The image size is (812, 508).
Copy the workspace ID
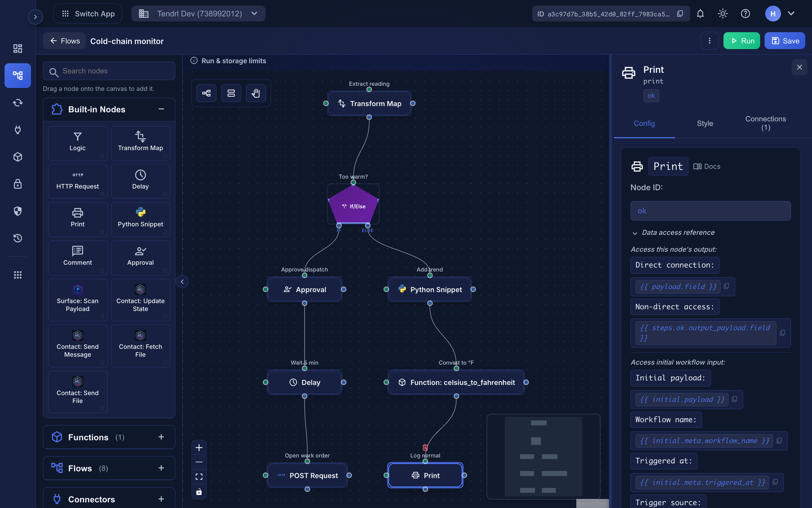point(680,14)
